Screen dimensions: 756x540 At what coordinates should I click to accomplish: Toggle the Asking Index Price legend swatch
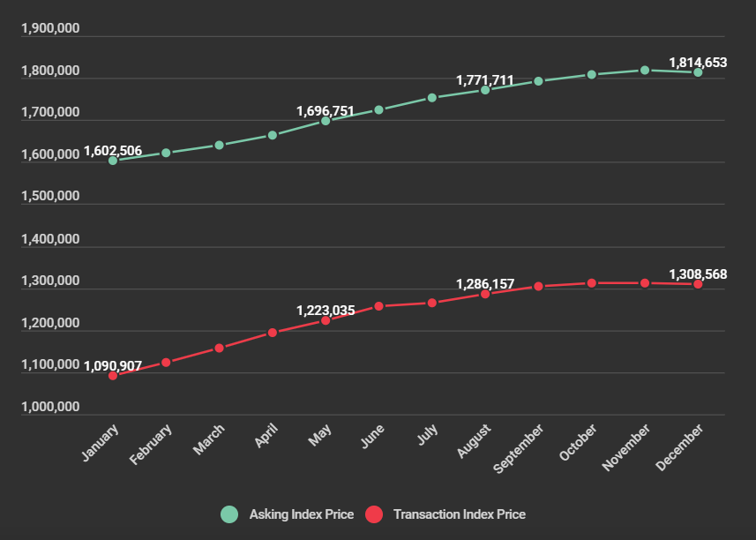tap(229, 514)
